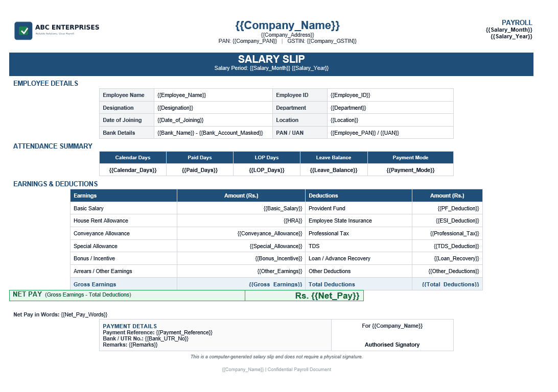Click the Rs. {{Net_Pay}} green amount

tap(328, 296)
